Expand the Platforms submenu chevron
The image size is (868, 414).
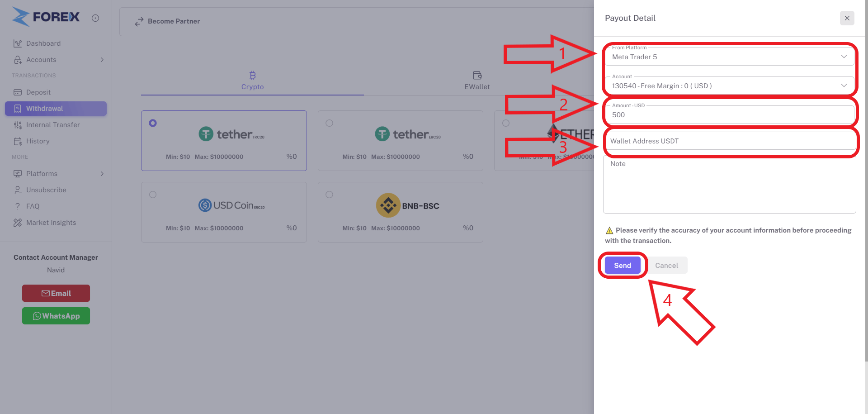[102, 174]
